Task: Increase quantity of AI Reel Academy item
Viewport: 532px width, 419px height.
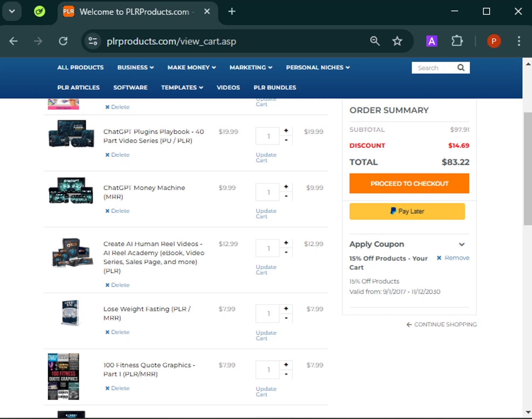Action: 286,243
